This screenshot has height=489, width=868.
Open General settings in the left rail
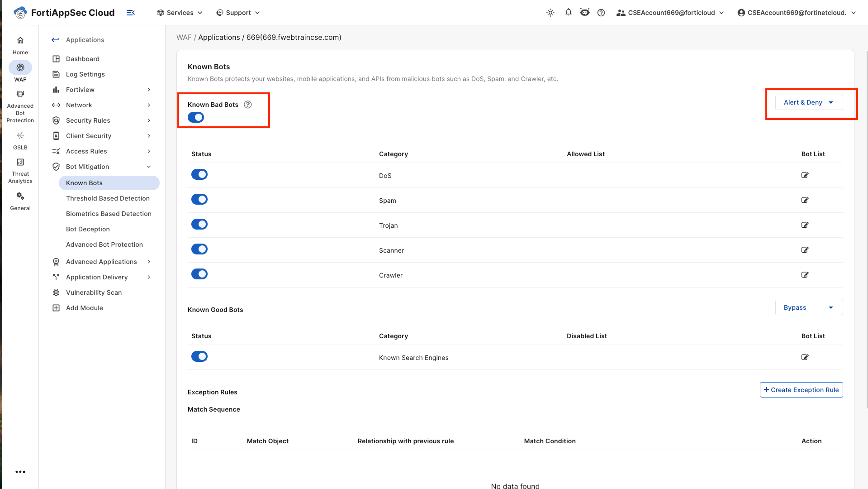tap(20, 201)
